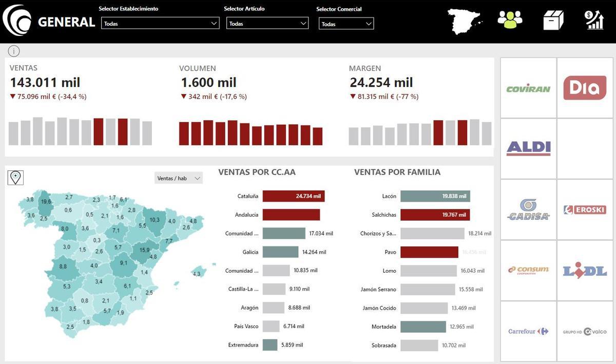The width and height of the screenshot is (616, 364).
Task: Select the green customers icon
Action: (509, 20)
